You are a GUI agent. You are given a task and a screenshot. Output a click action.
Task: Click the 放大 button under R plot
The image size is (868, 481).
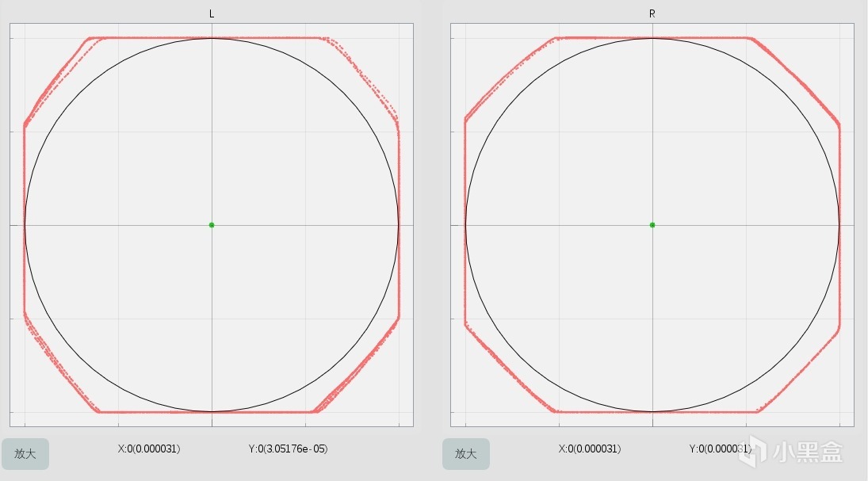466,454
